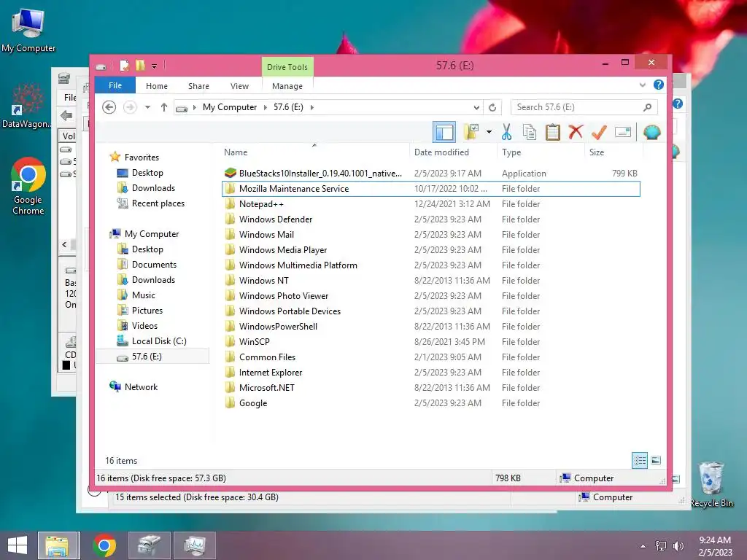This screenshot has height=560, width=747.
Task: Sort files by the Name column header
Action: tap(236, 152)
